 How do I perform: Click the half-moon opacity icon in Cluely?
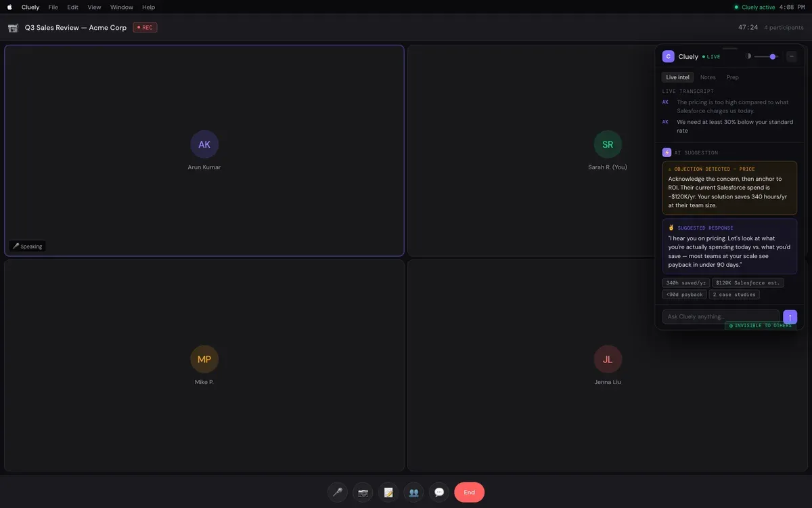pyautogui.click(x=748, y=57)
